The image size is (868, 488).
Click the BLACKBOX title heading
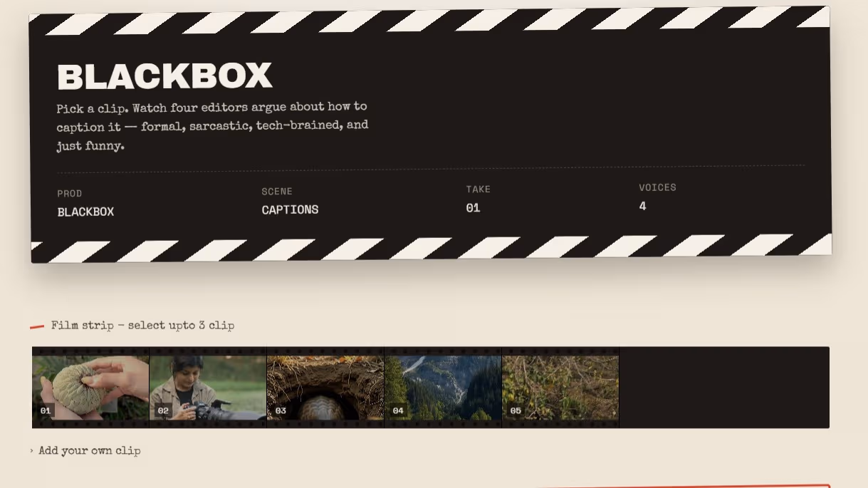pos(164,76)
